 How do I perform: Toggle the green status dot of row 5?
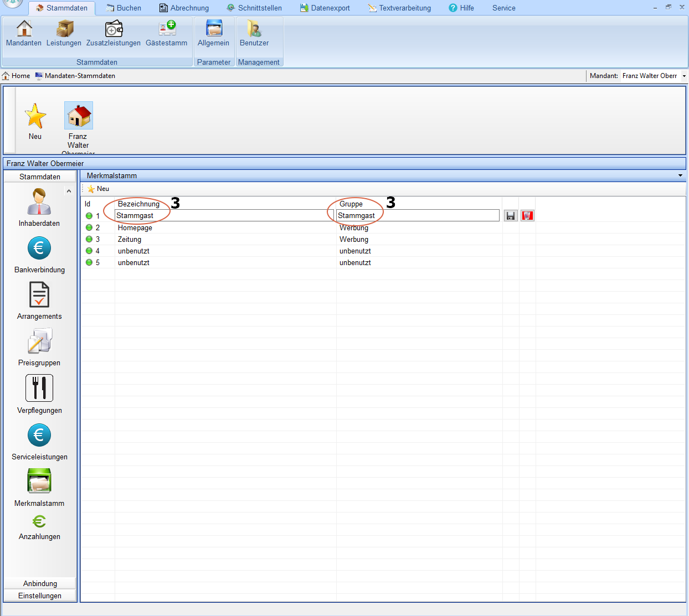pyautogui.click(x=89, y=262)
